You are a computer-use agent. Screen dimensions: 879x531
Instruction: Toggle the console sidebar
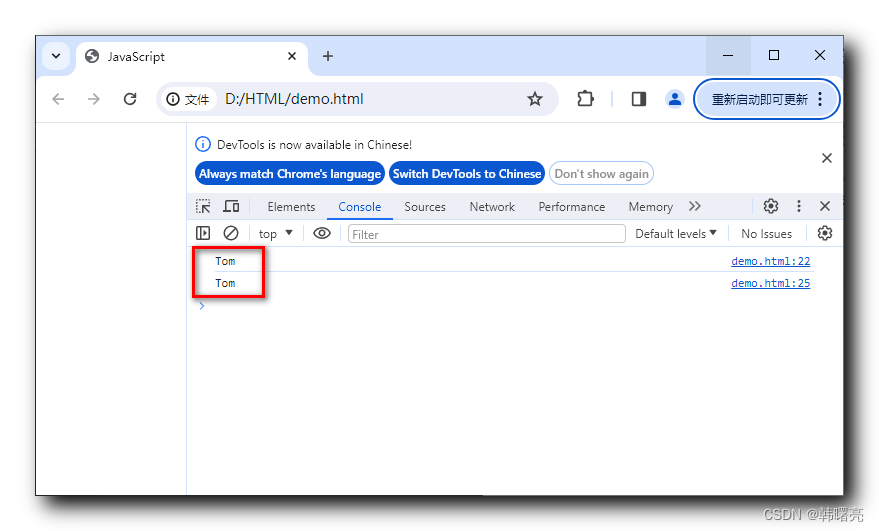point(203,233)
